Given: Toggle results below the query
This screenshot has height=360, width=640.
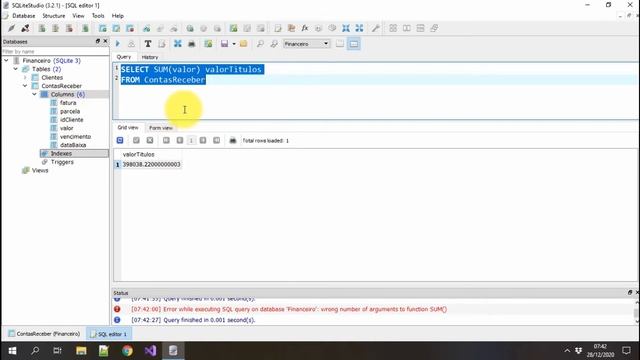Looking at the screenshot, I should click(x=354, y=44).
